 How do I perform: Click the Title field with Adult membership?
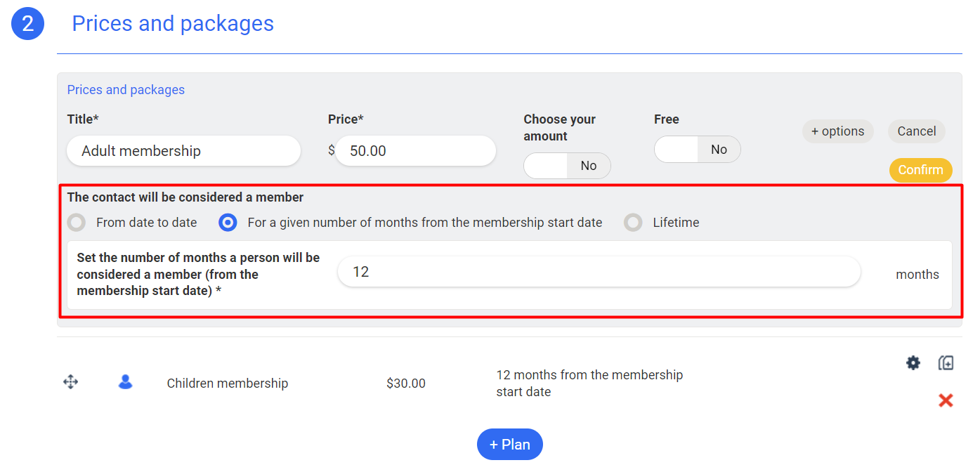pyautogui.click(x=183, y=151)
